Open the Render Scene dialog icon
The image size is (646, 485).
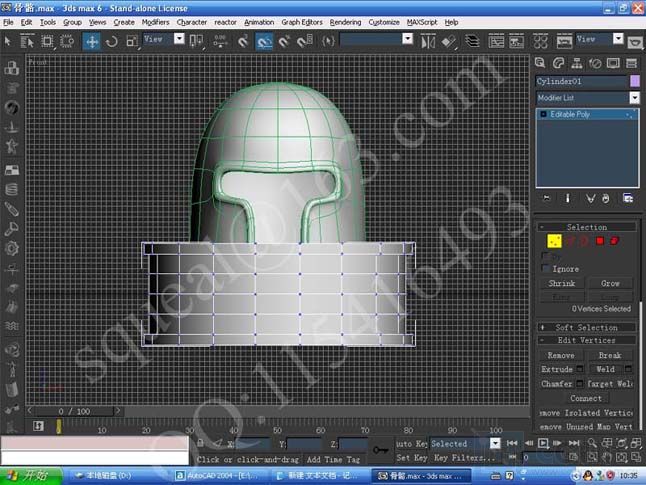564,41
